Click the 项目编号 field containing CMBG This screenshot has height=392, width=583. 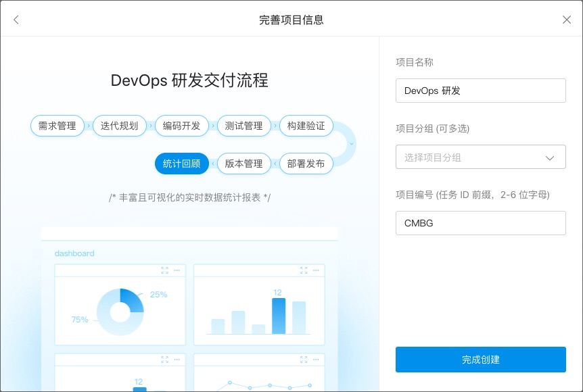[481, 223]
